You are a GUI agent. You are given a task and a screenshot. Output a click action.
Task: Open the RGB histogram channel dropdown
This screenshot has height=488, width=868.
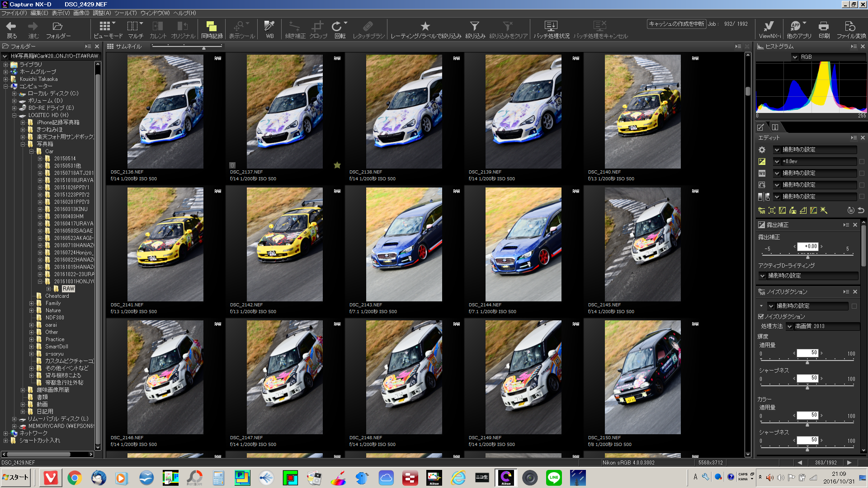coord(795,57)
